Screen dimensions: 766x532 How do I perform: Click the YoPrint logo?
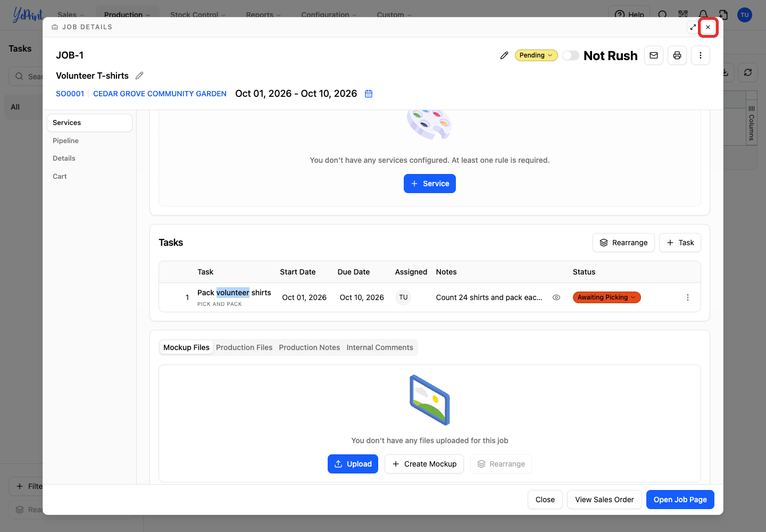(x=28, y=14)
